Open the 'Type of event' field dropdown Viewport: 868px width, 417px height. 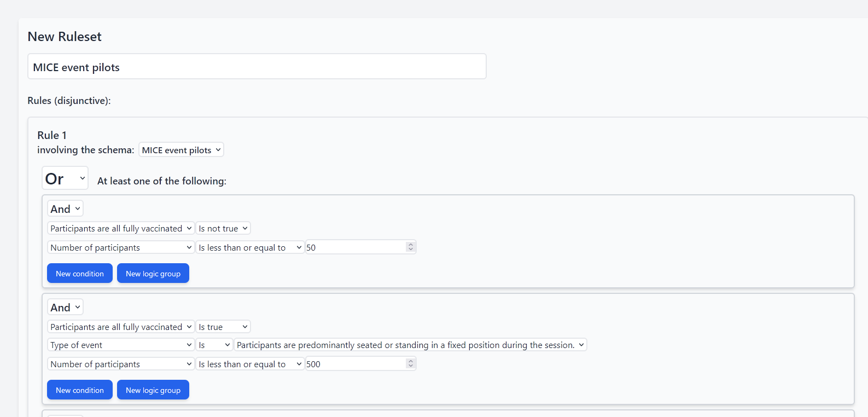pyautogui.click(x=121, y=345)
